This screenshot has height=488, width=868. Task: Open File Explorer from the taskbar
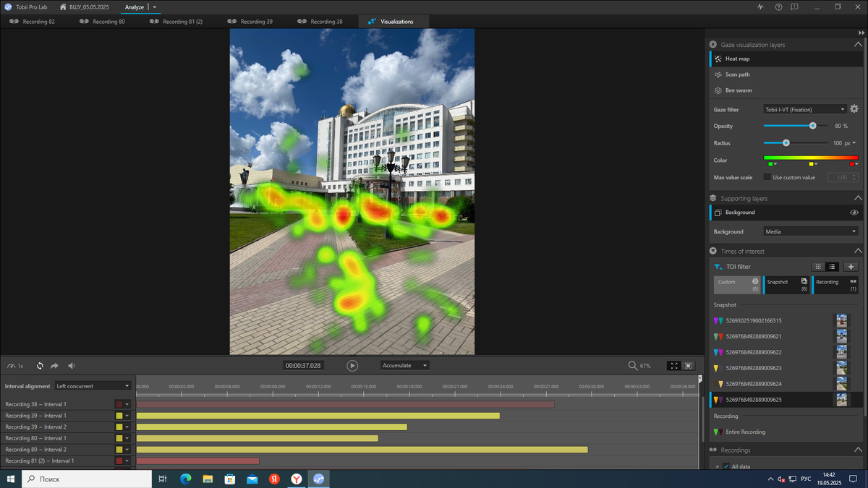[208, 479]
